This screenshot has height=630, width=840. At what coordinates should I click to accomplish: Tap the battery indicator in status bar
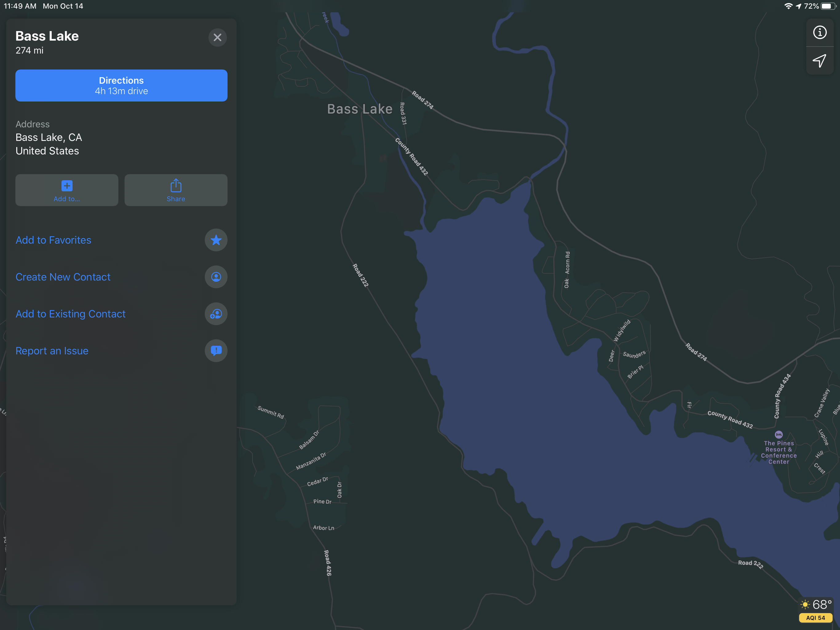[x=828, y=6]
